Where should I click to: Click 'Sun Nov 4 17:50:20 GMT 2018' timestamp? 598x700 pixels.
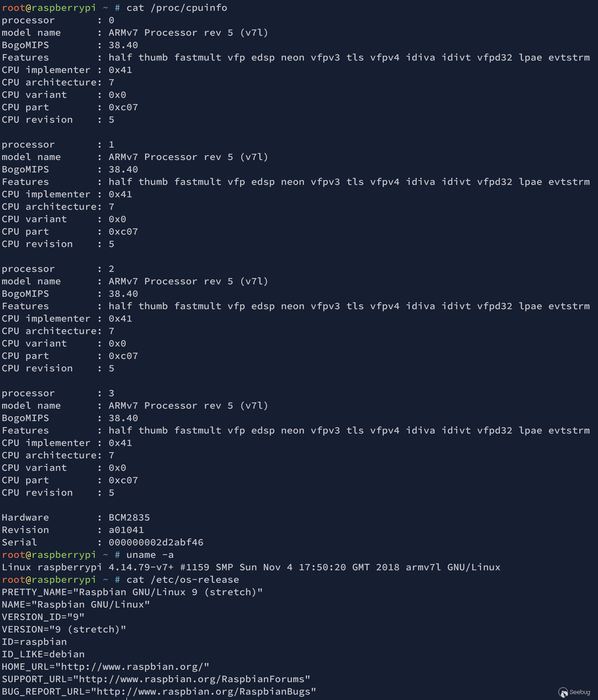[x=320, y=567]
